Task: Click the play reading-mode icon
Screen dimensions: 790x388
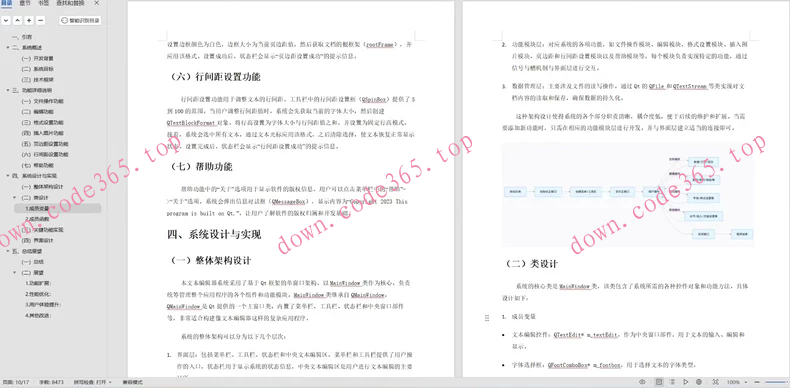Action: tap(686, 382)
